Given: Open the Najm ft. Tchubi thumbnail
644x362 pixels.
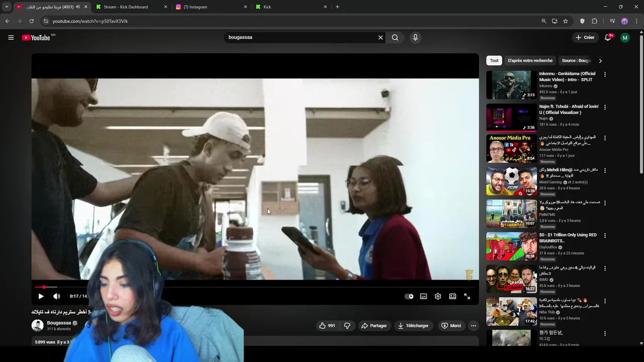Looking at the screenshot, I should pyautogui.click(x=511, y=118).
